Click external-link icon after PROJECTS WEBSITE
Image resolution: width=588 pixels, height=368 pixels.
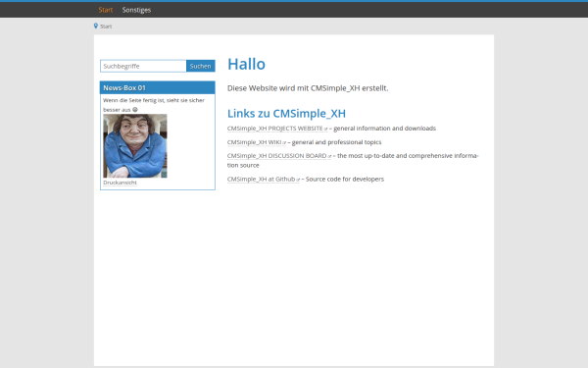[x=326, y=130]
